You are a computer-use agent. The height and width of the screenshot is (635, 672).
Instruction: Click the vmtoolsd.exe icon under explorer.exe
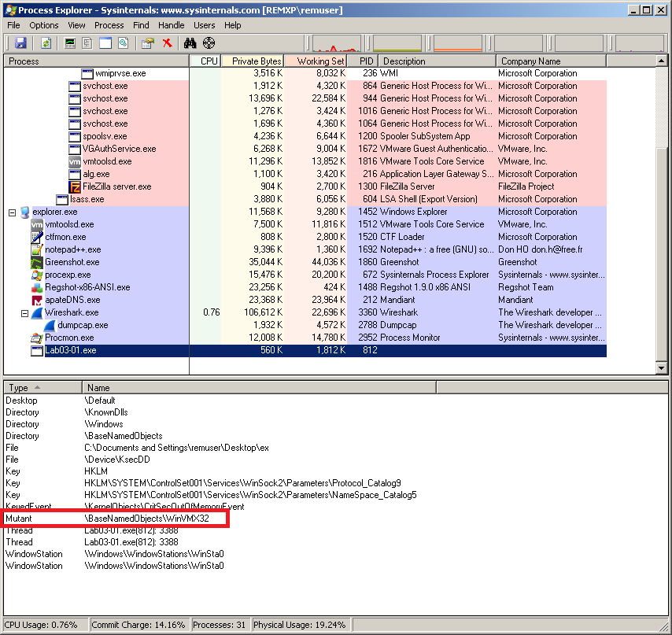click(x=37, y=224)
